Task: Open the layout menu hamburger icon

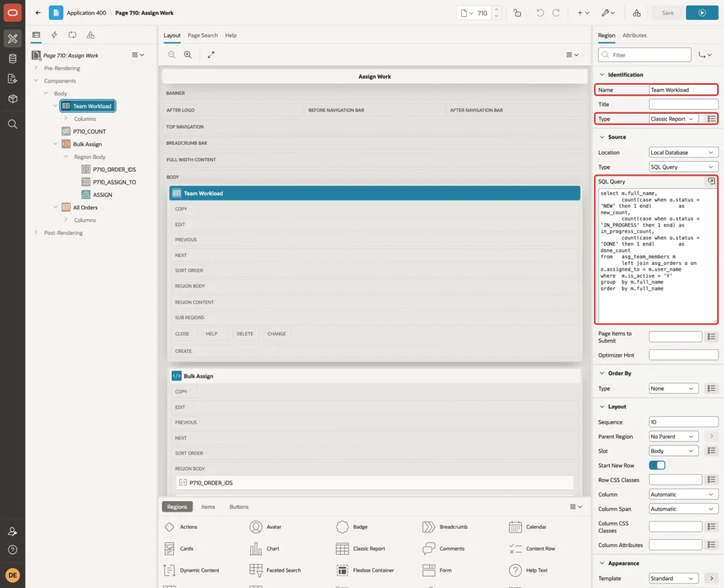Action: click(x=572, y=54)
